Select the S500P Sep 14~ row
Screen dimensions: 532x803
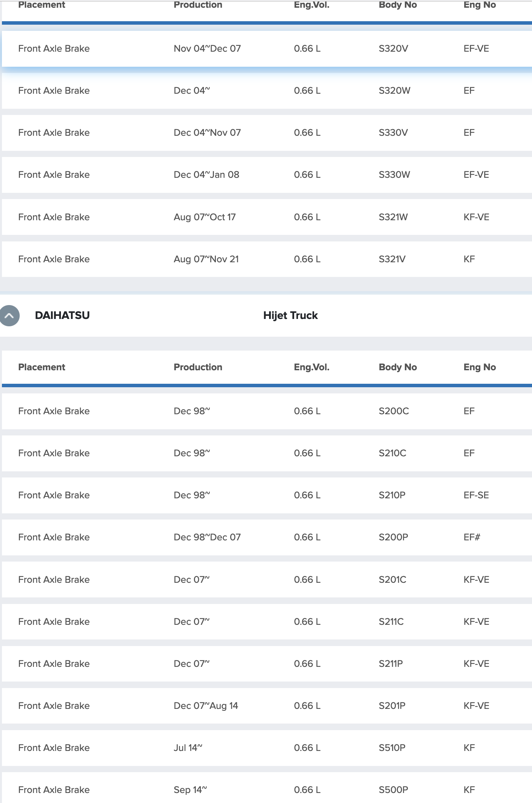[267, 788]
